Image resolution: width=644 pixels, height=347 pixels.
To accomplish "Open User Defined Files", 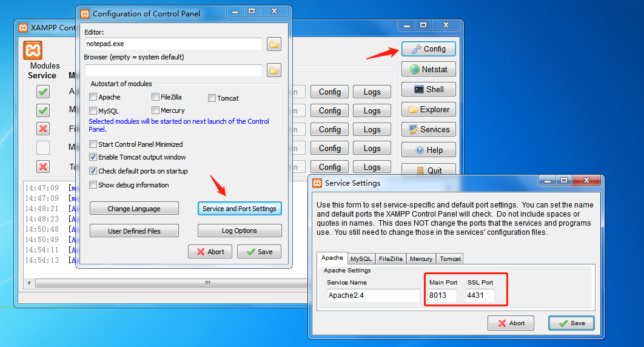I will [134, 231].
